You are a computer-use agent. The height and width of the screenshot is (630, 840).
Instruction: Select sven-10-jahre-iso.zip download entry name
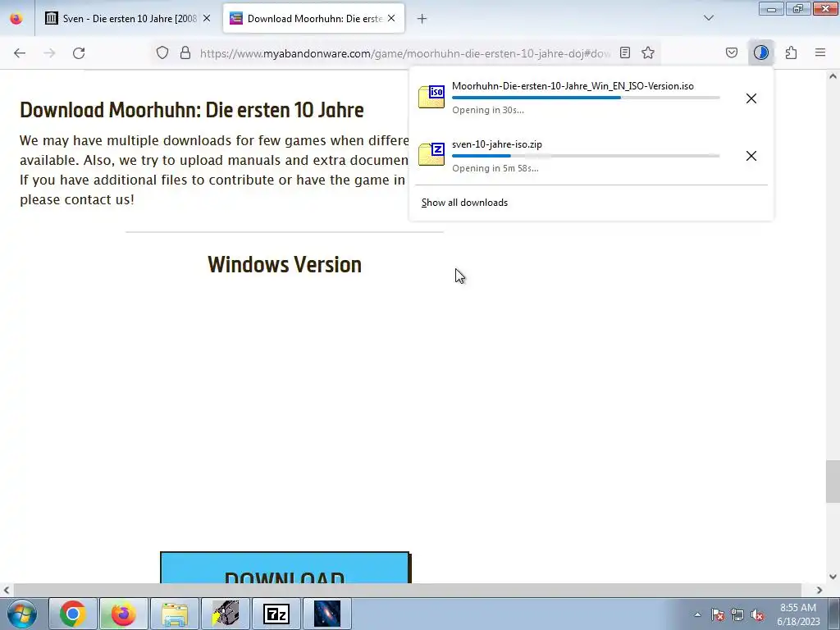497,144
